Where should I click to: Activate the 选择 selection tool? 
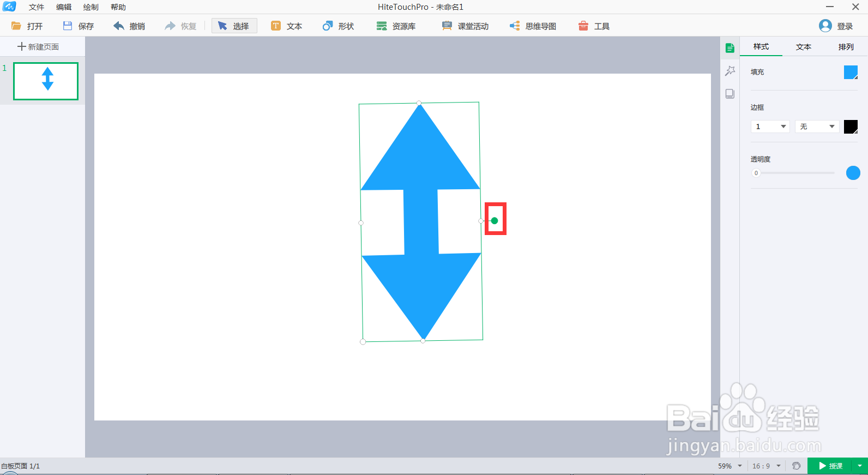(234, 26)
